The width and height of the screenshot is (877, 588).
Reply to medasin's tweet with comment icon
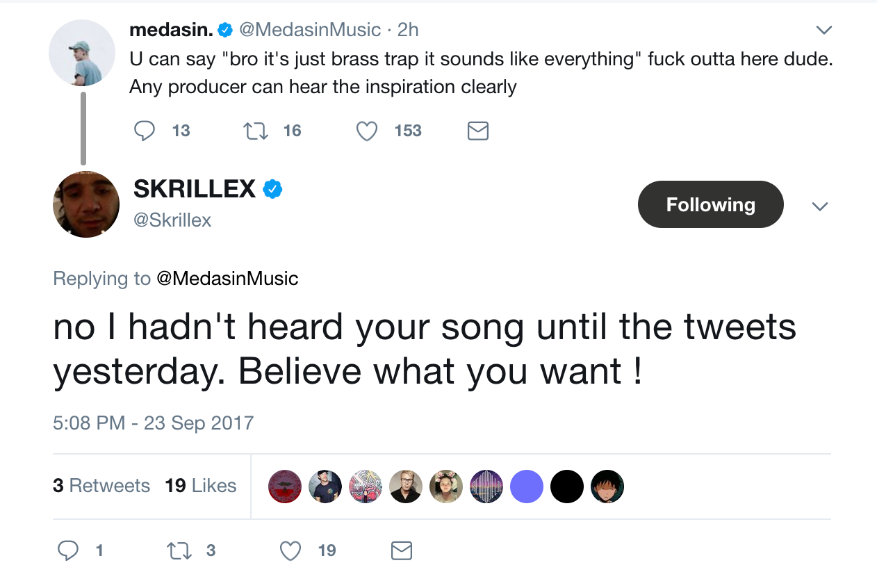(144, 131)
